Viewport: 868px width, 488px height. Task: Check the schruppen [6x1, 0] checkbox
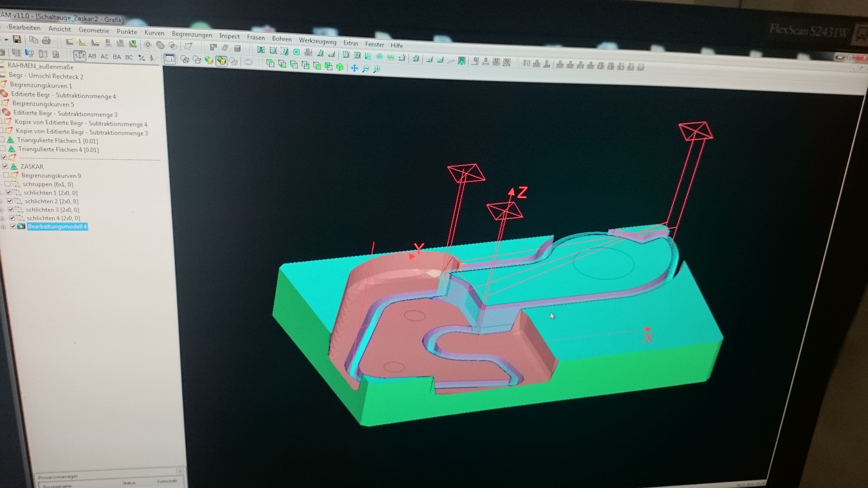pyautogui.click(x=7, y=183)
